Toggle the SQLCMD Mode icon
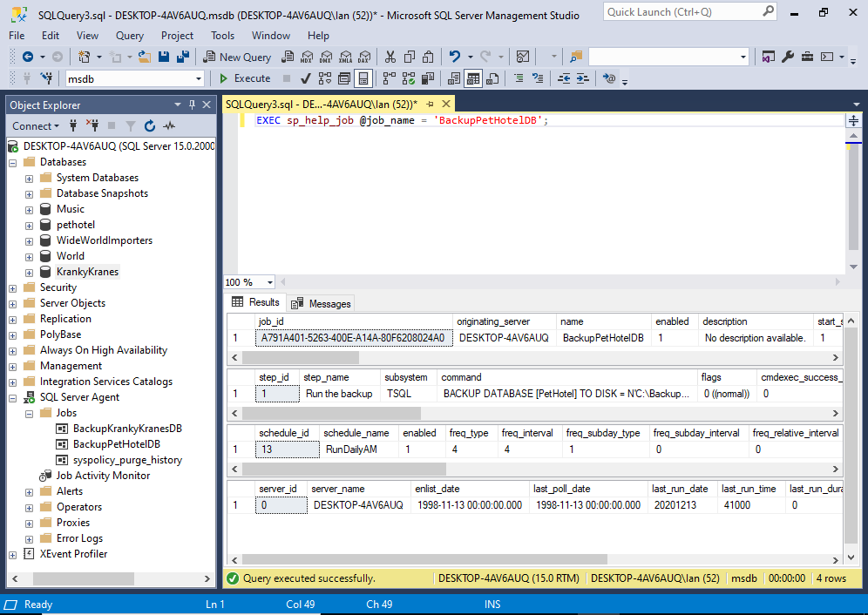 coord(607,78)
